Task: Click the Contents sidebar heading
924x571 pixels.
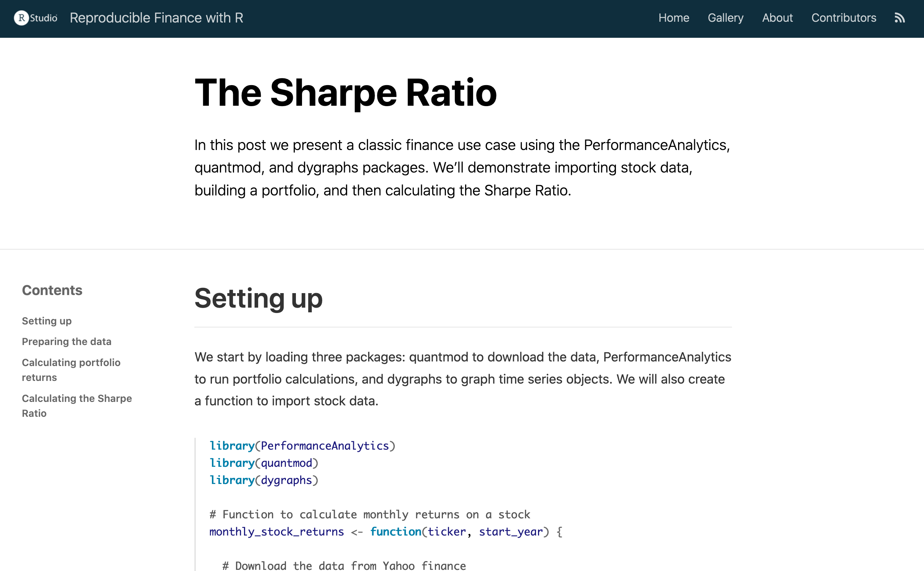Action: coord(52,290)
